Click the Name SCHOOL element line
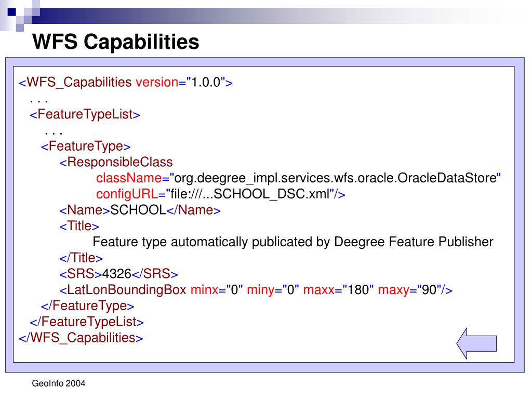 pos(140,210)
